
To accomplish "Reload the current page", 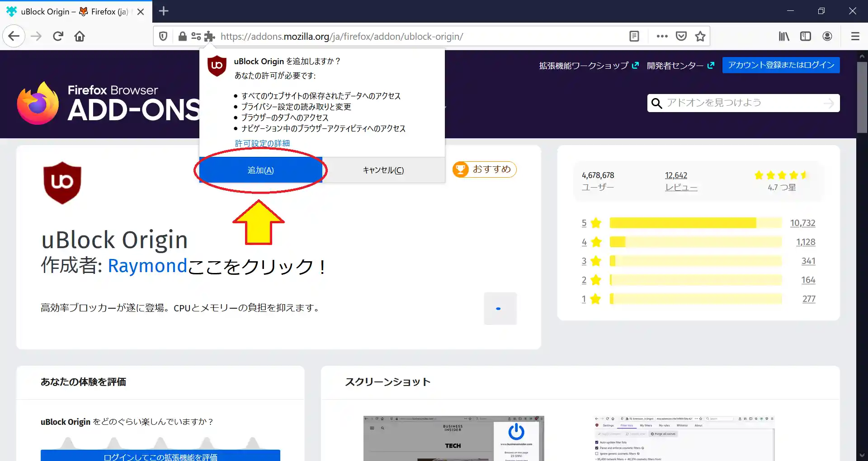I will 58,36.
